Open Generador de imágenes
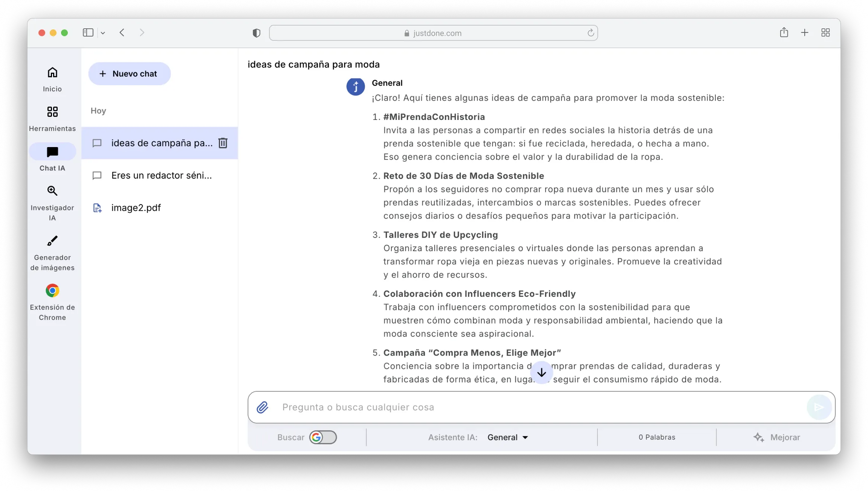 52,241
